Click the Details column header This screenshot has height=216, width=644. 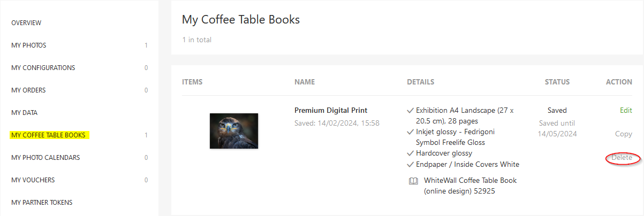pos(421,82)
